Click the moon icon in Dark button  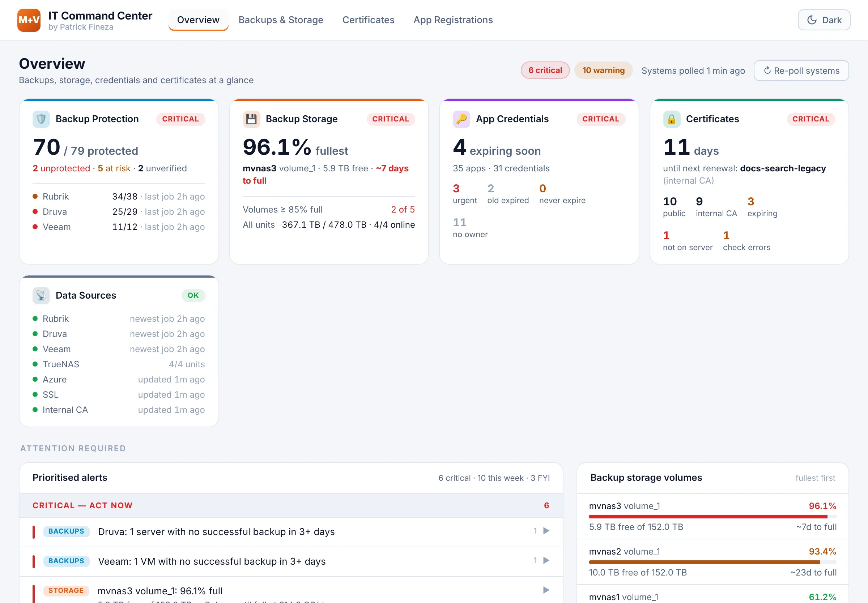pos(812,20)
